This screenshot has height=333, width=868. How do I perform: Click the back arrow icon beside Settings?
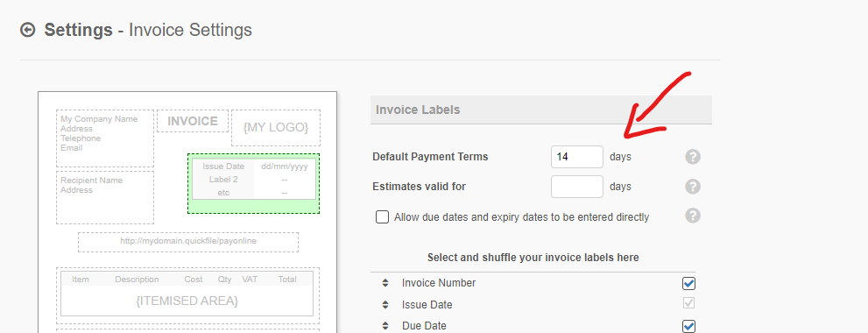pos(28,30)
